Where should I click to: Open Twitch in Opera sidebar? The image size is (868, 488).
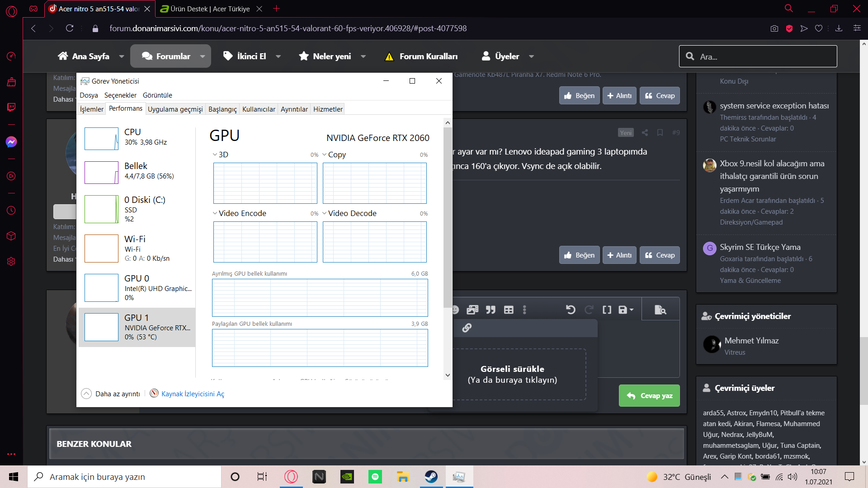pos(11,107)
